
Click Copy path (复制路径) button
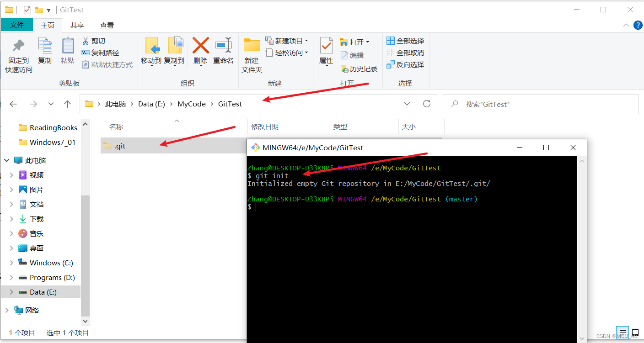100,53
